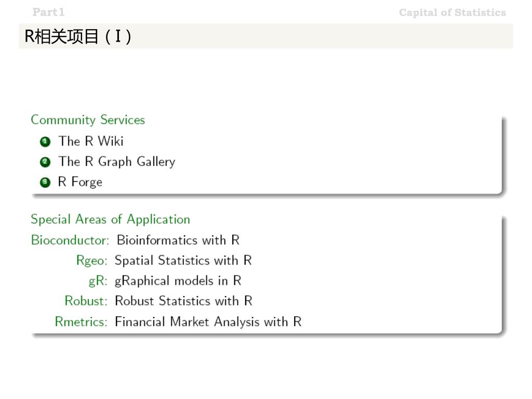Open the Rmetrics label
The width and height of the screenshot is (532, 399).
click(81, 322)
